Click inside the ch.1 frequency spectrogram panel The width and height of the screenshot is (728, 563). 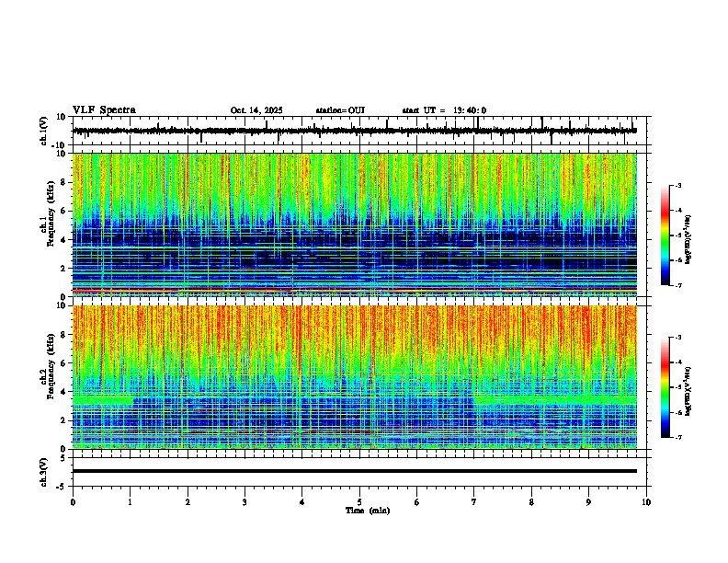tap(354, 224)
